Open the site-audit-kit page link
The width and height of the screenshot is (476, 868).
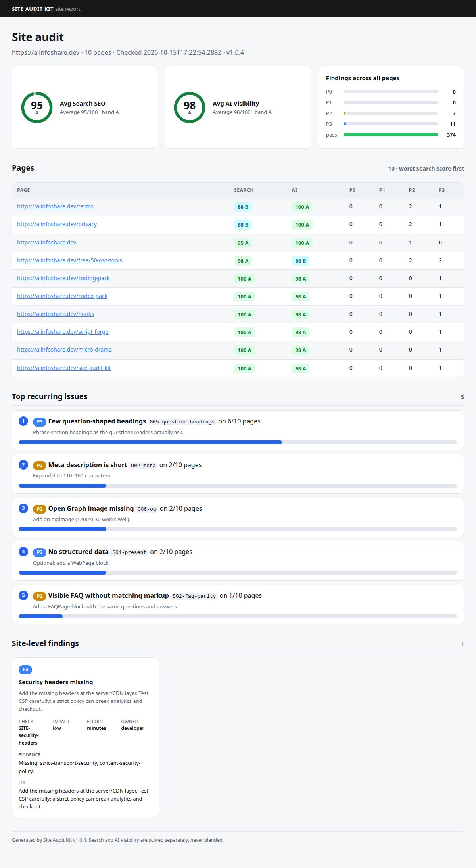click(64, 368)
